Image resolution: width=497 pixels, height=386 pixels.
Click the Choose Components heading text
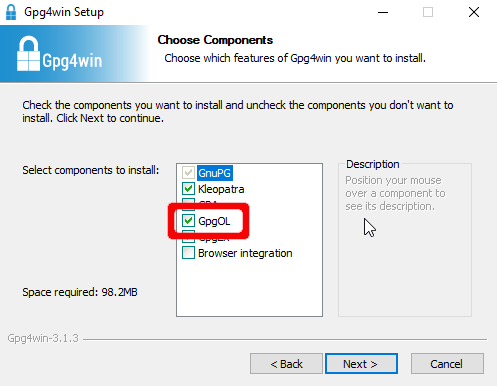pos(215,40)
